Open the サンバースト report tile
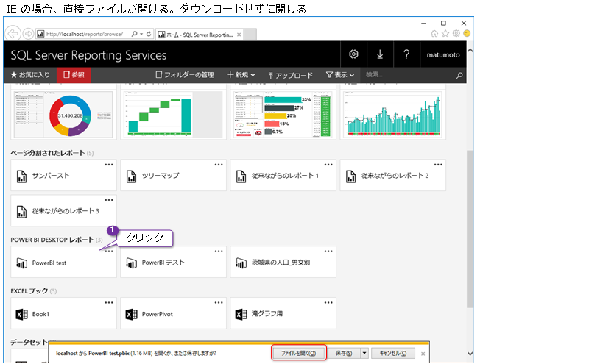The width and height of the screenshot is (589, 364). pyautogui.click(x=63, y=176)
